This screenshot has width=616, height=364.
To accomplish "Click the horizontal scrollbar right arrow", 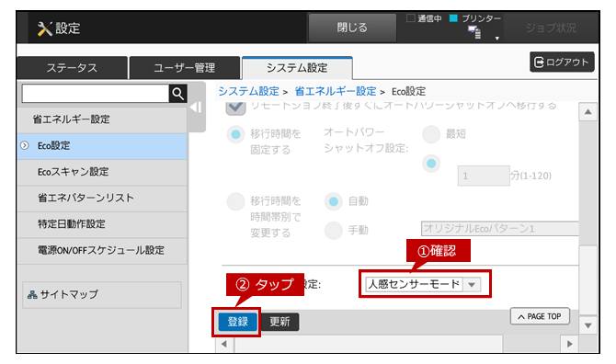I will click(570, 345).
